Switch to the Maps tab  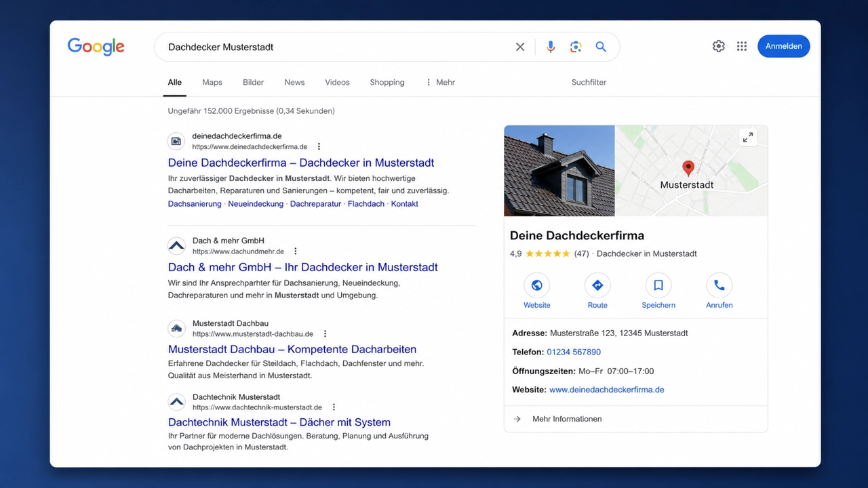212,82
